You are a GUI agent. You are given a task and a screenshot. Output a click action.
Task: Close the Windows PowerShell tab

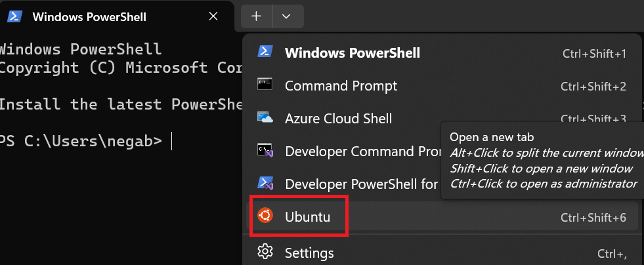point(213,16)
